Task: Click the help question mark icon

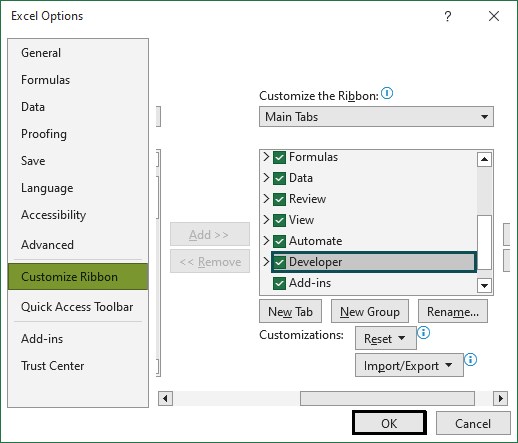Action: tap(448, 16)
